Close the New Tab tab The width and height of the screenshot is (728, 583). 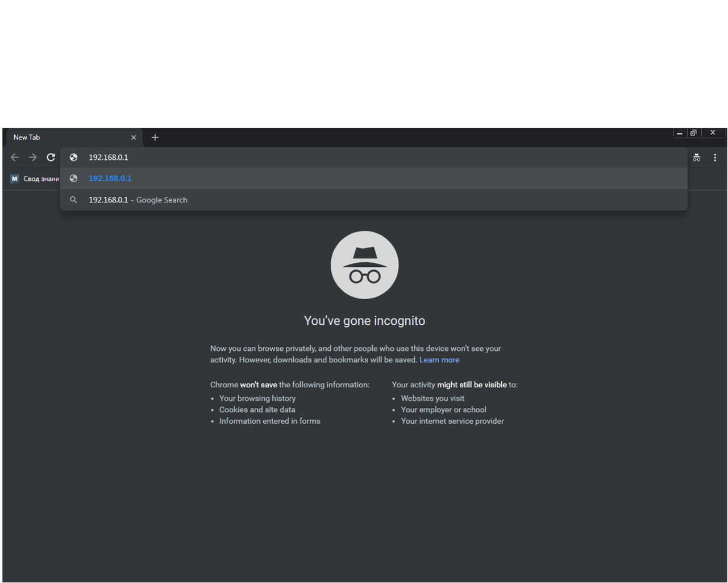(x=134, y=138)
